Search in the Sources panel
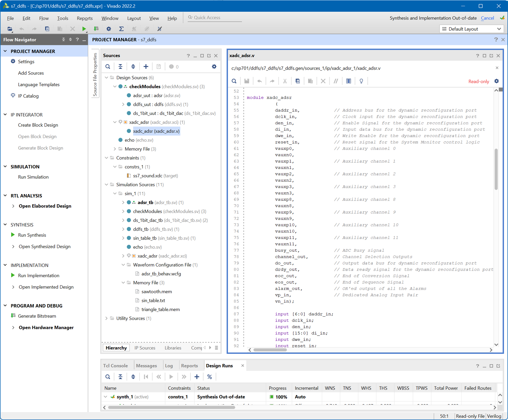 click(x=108, y=67)
